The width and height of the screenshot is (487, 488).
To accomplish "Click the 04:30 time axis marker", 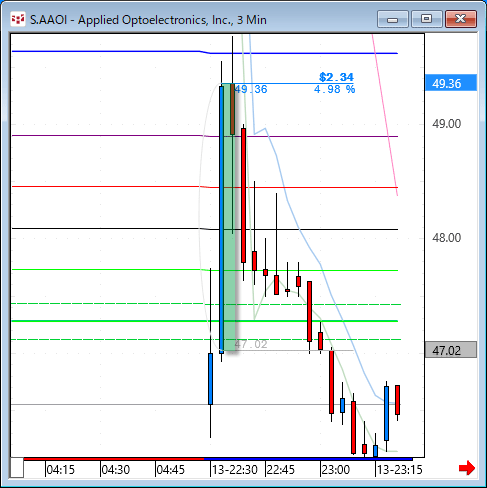I will [x=116, y=470].
